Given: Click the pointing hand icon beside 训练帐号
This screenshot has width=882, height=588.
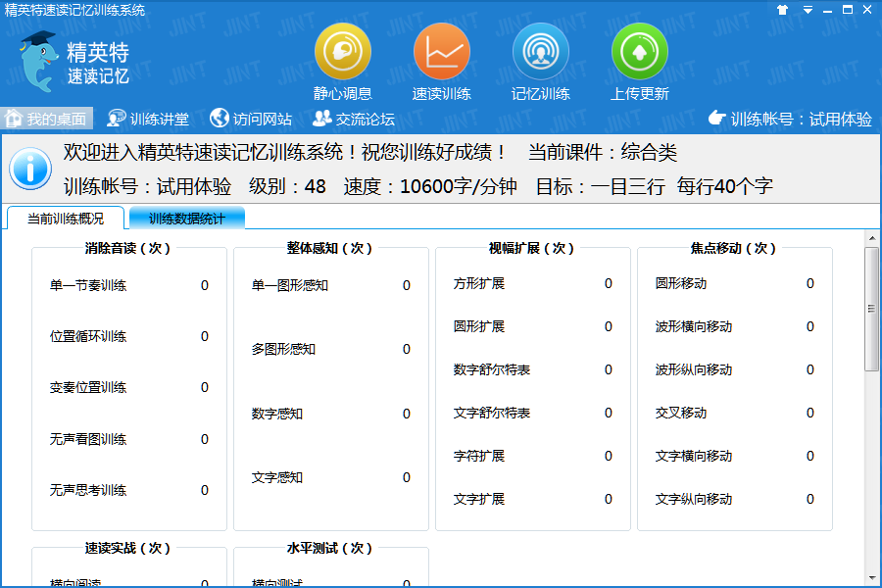Looking at the screenshot, I should [717, 119].
